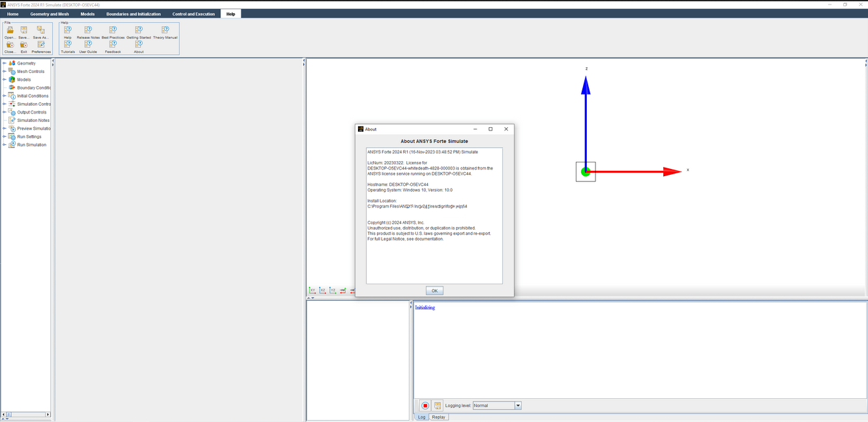Click the Install Location path text
Image resolution: width=868 pixels, height=422 pixels.
[417, 206]
